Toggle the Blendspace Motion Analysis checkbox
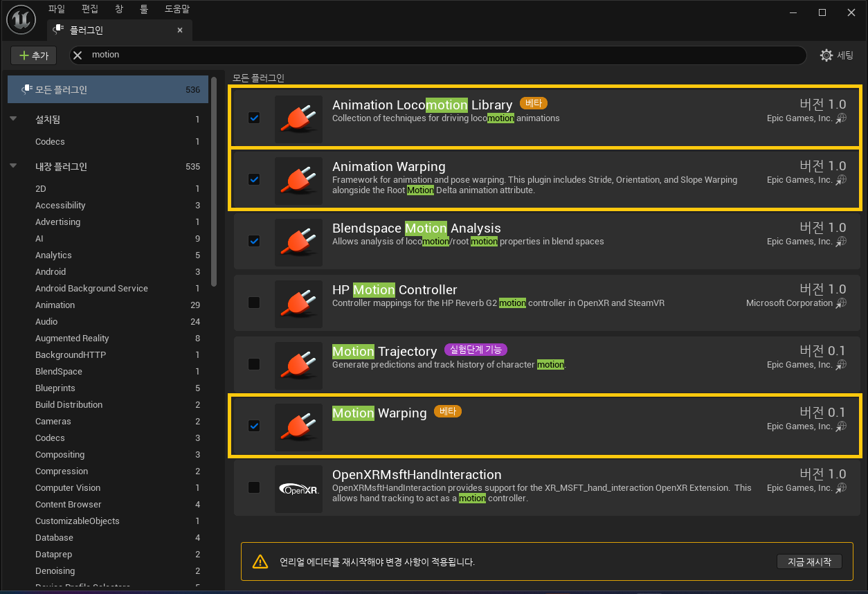Image resolution: width=868 pixels, height=594 pixels. pos(254,241)
